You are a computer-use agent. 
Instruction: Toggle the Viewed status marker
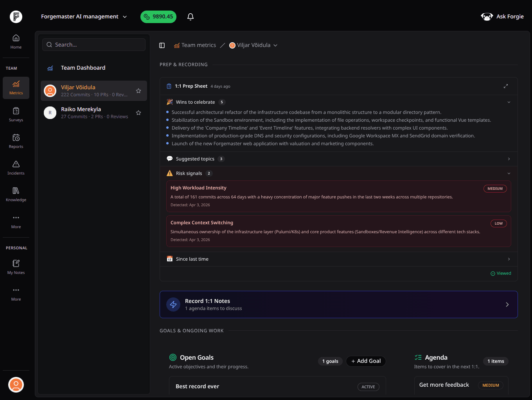501,273
